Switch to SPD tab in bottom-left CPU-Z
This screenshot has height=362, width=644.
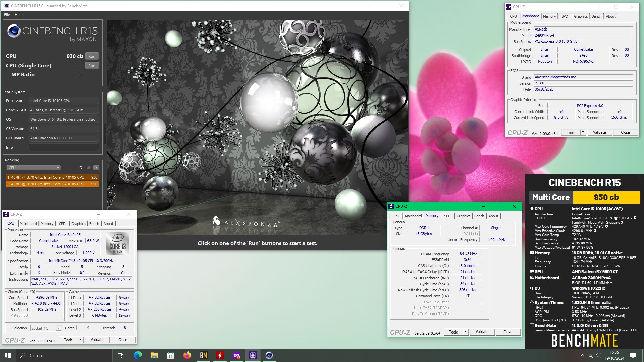pyautogui.click(x=62, y=224)
